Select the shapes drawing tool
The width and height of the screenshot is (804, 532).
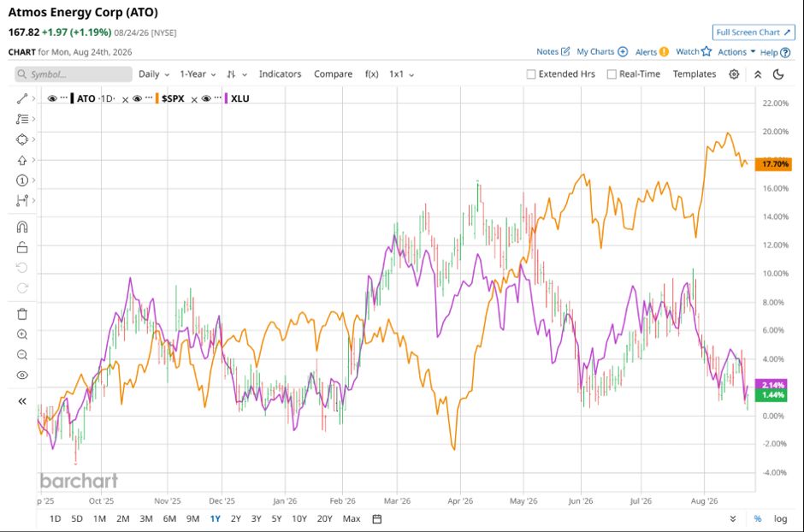22,139
